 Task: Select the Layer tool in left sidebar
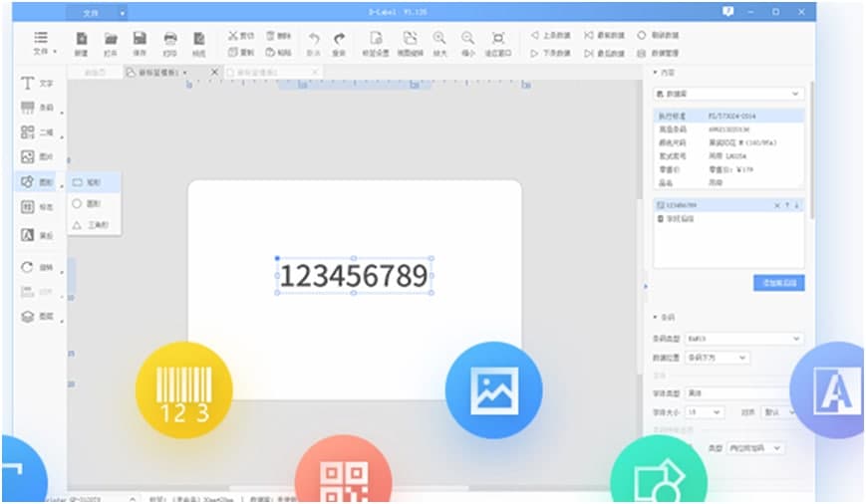coord(37,317)
